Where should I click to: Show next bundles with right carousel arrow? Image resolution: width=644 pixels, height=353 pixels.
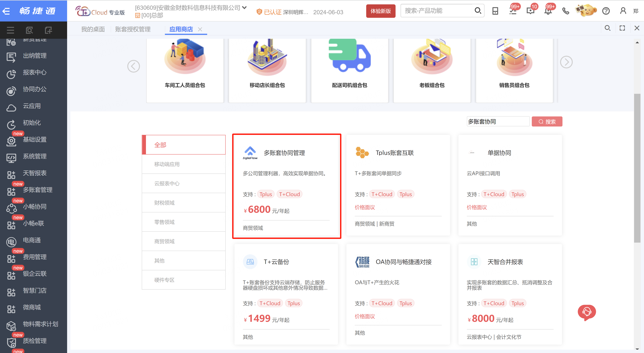(566, 62)
